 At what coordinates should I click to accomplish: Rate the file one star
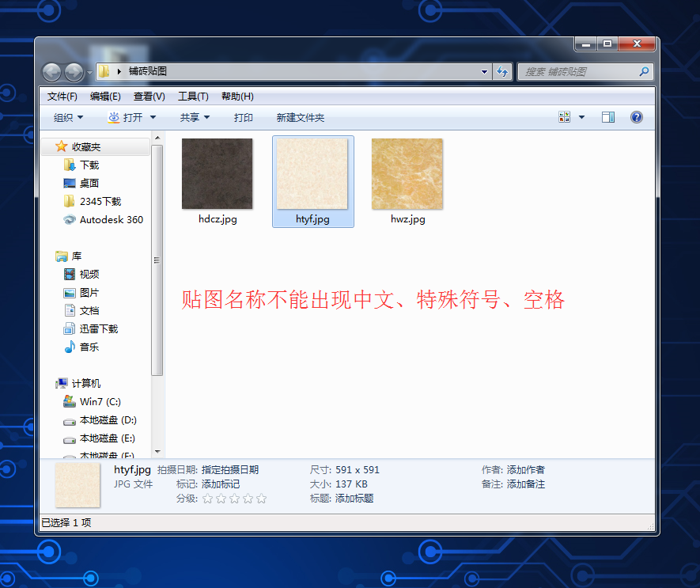pyautogui.click(x=207, y=499)
